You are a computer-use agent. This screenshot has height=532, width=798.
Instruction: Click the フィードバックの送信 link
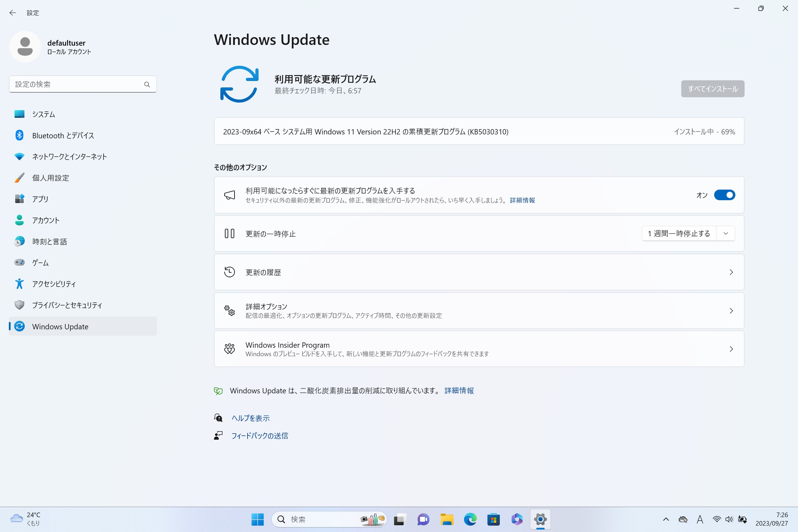(260, 436)
